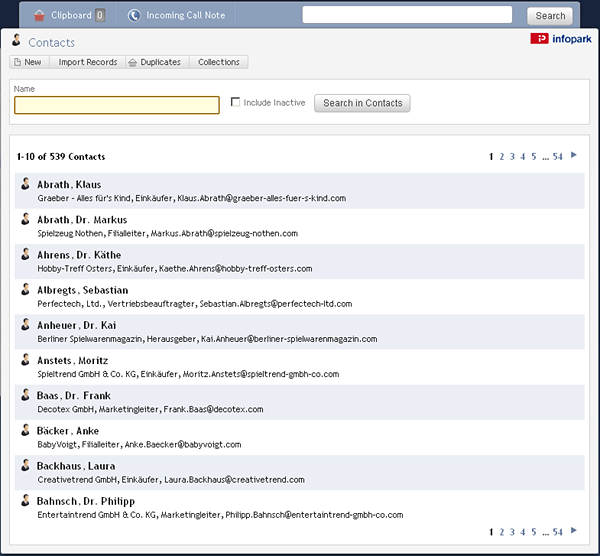The image size is (600, 556).
Task: Click email Frank.Baas@decotex.com
Action: pyautogui.click(x=214, y=409)
